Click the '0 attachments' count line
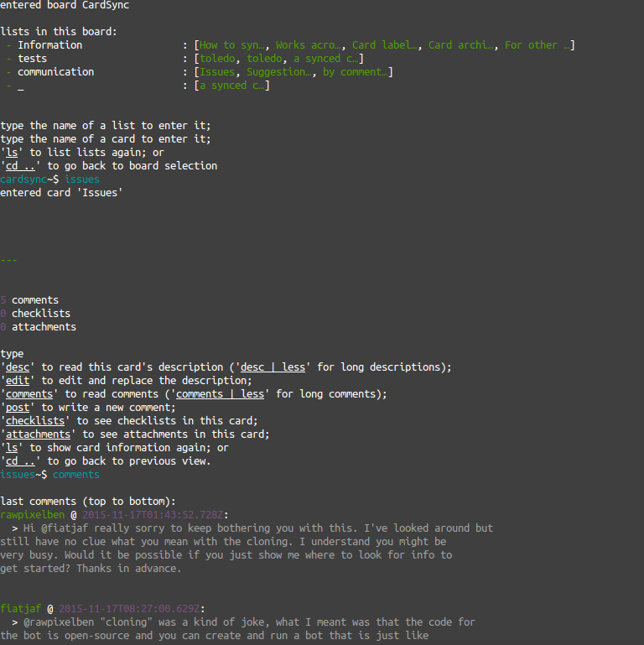Viewport: 644px width, 645px height. (x=38, y=327)
